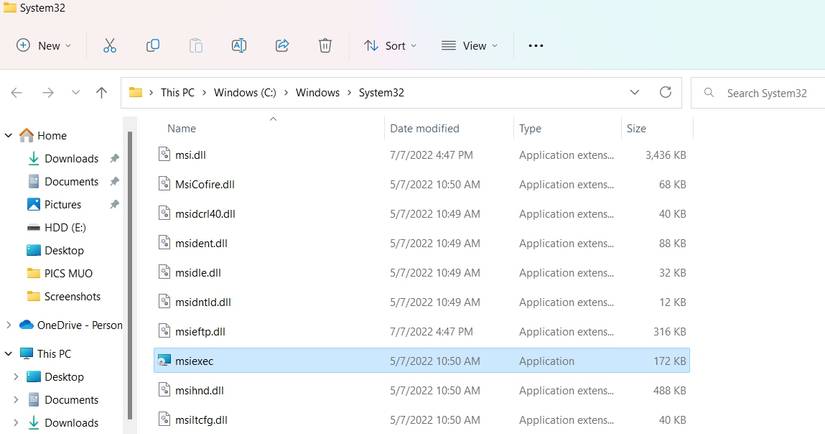Click the Rename icon in toolbar
Image resolution: width=825 pixels, height=434 pixels.
pyautogui.click(x=239, y=46)
